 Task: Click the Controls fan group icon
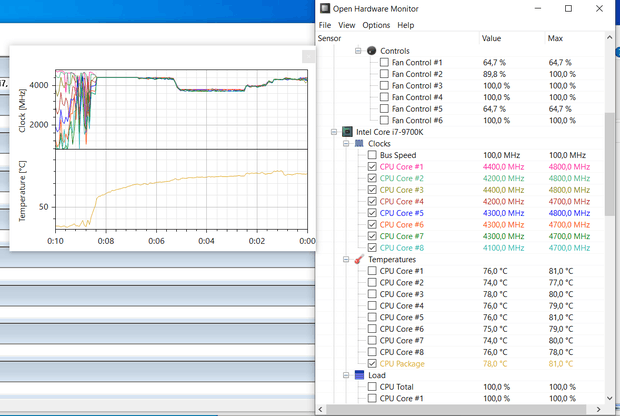(x=371, y=51)
